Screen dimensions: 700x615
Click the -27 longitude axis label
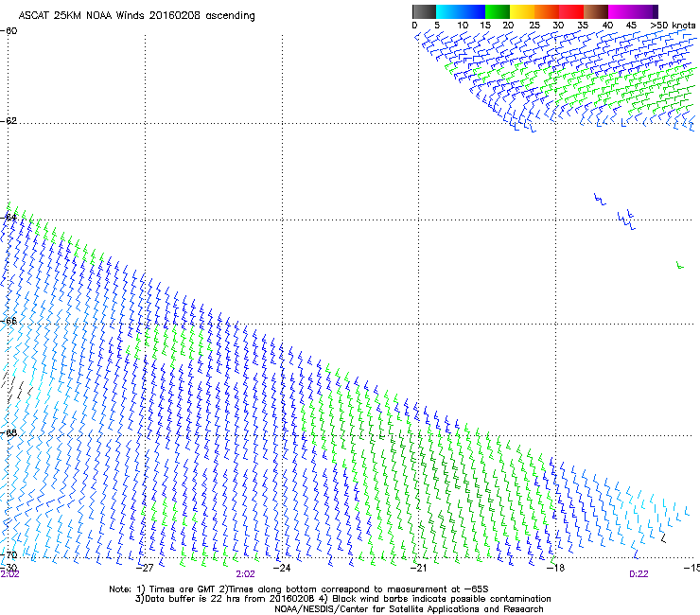pos(145,568)
